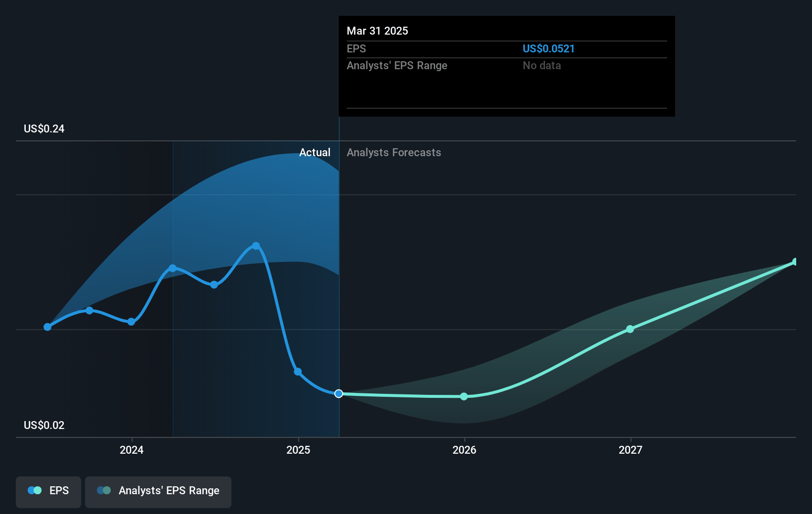Click the late-2023 EPS data point
Image resolution: width=812 pixels, height=514 pixels.
[x=90, y=310]
